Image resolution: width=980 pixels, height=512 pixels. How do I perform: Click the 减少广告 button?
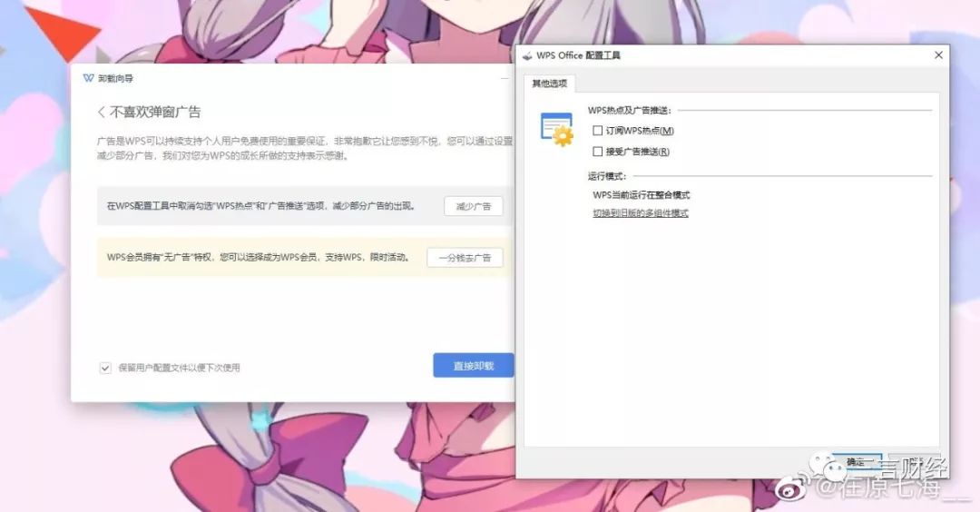pyautogui.click(x=473, y=206)
